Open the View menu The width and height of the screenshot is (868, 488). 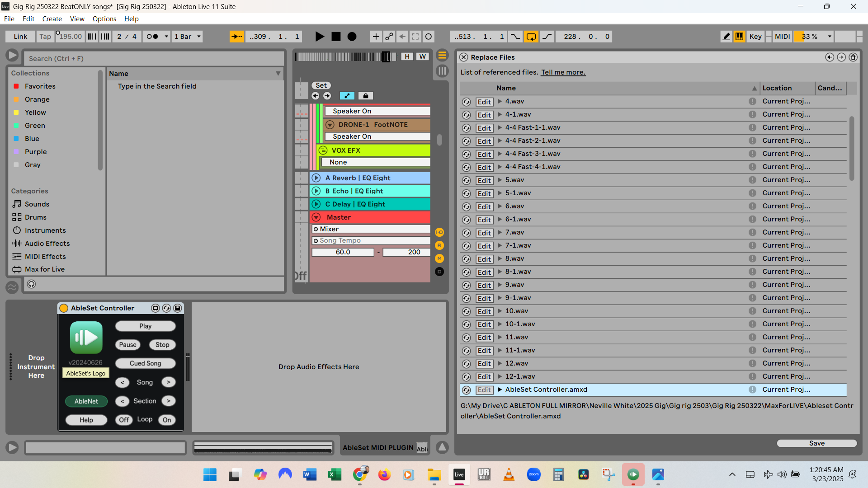pos(77,19)
